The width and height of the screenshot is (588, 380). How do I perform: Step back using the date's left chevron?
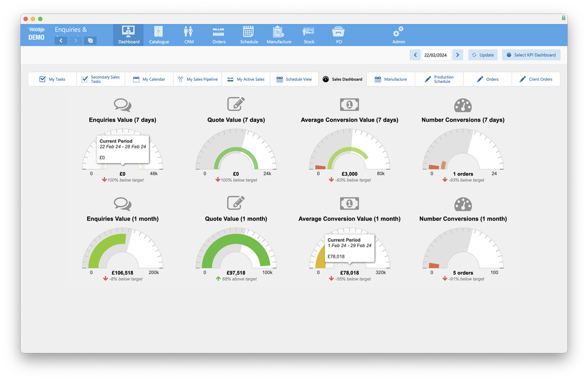pos(415,54)
